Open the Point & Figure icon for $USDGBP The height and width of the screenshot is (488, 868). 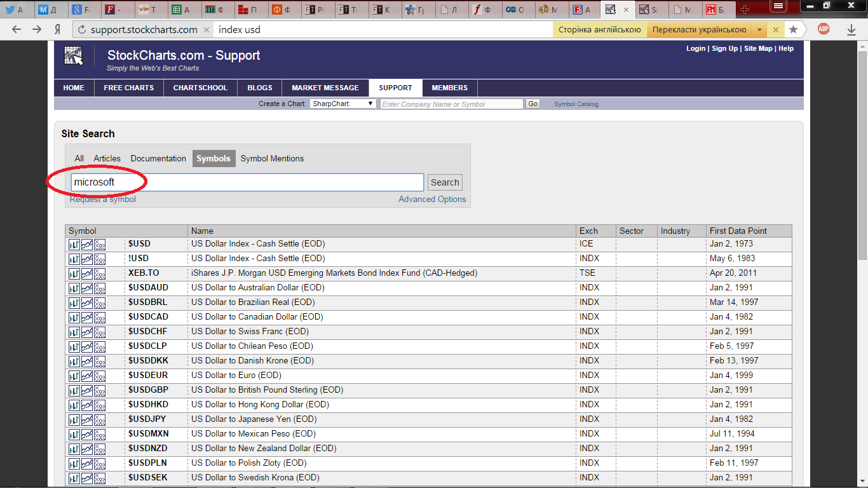100,390
